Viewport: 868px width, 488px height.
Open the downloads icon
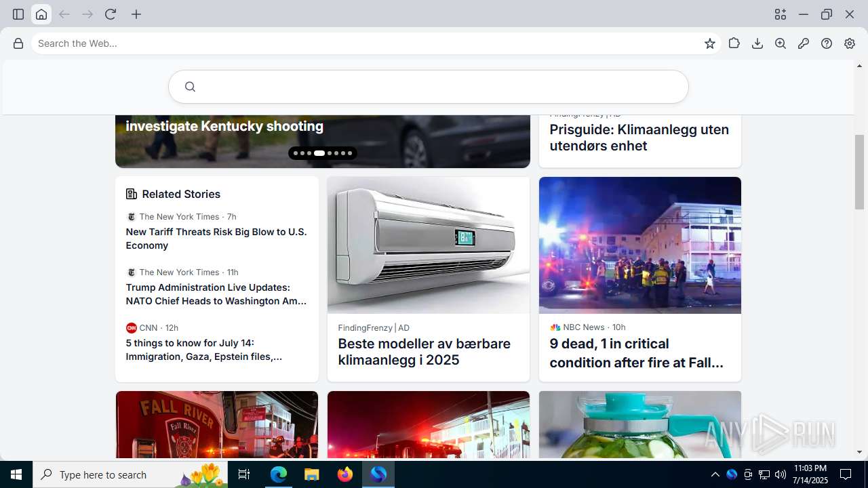tap(757, 43)
